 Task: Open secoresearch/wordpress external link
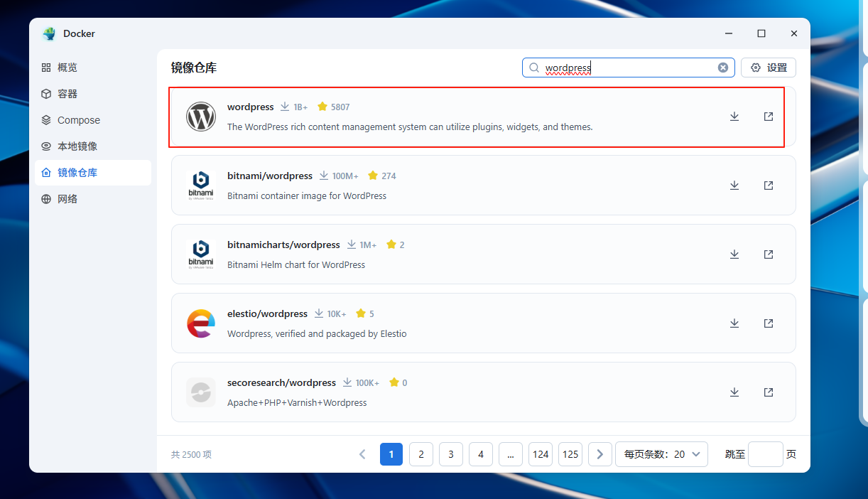(769, 392)
